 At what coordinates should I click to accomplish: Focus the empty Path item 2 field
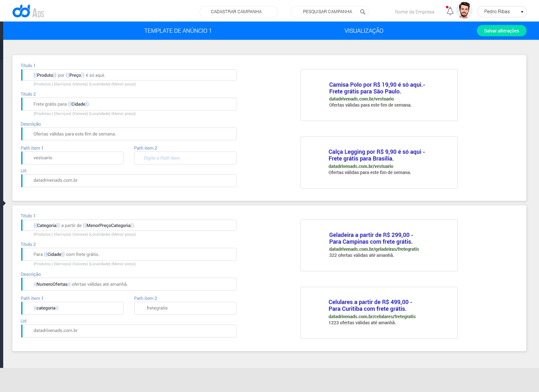(185, 158)
